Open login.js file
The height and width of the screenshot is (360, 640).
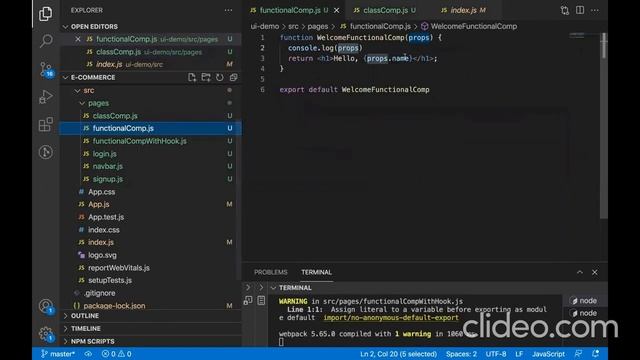(104, 154)
